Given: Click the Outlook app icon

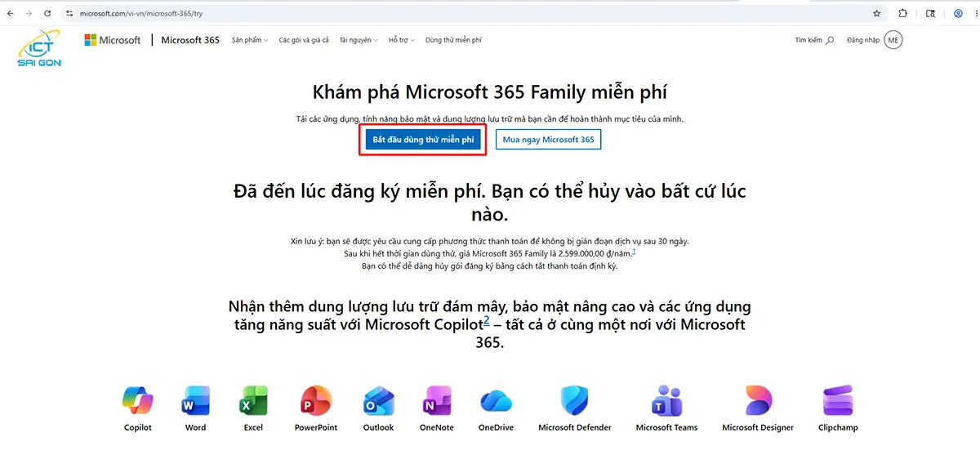Looking at the screenshot, I should coord(378,400).
